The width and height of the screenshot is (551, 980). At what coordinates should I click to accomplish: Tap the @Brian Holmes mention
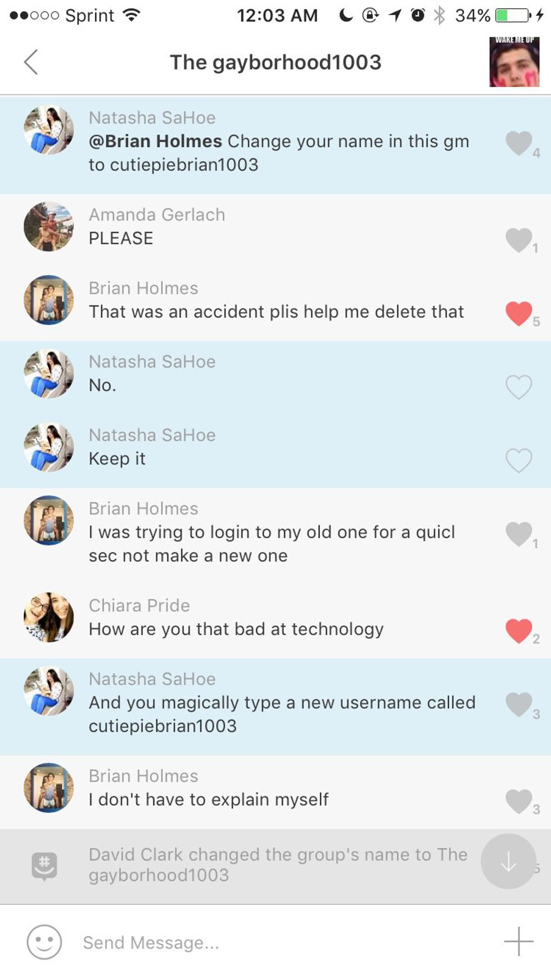click(x=155, y=141)
